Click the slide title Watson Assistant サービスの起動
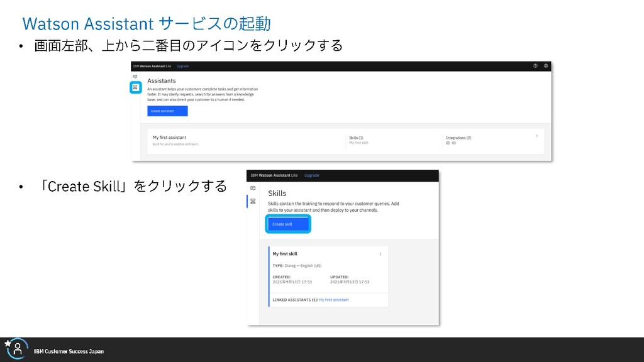This screenshot has width=644, height=362. [x=147, y=23]
